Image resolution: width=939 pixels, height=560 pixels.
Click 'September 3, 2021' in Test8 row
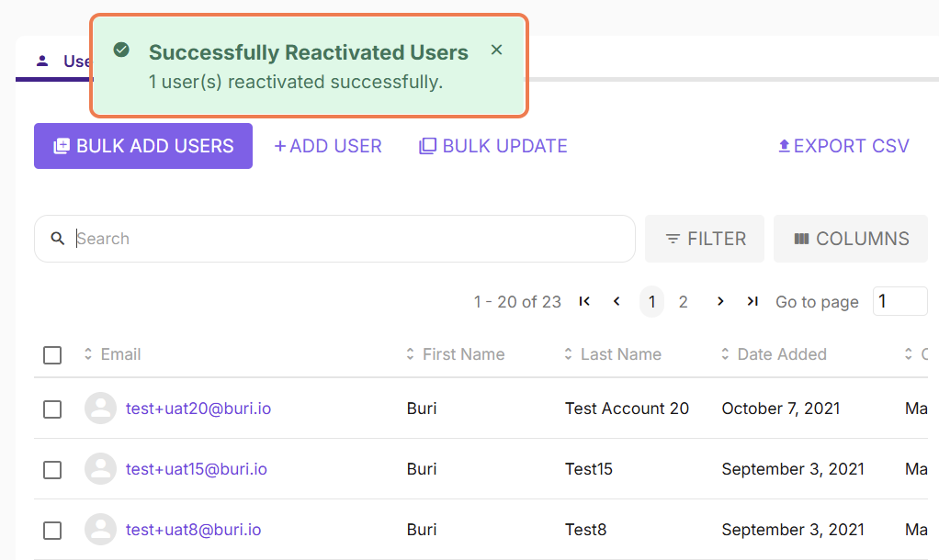tap(793, 530)
